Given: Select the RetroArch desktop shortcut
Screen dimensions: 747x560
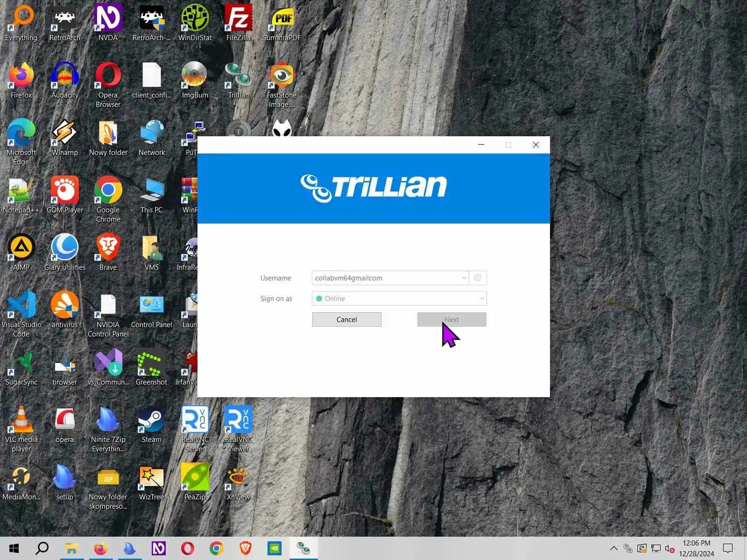Looking at the screenshot, I should tap(65, 23).
